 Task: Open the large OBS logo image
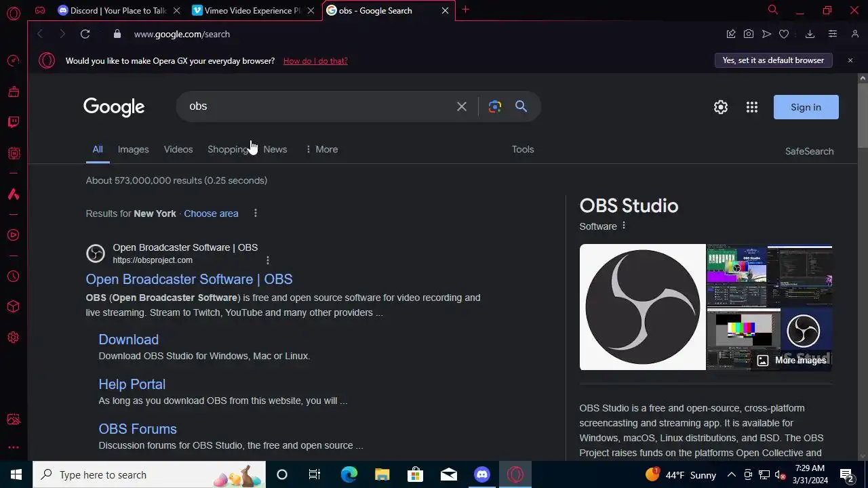[642, 307]
